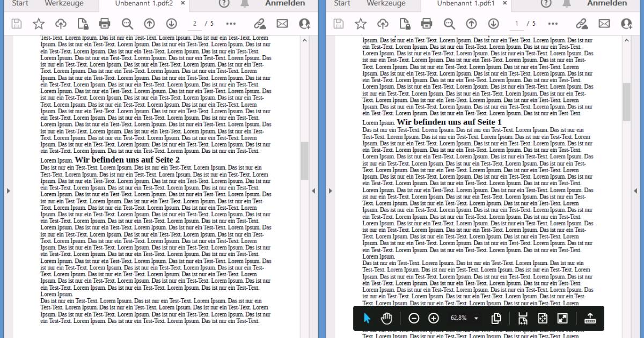Activate the hand pan tool
Viewport: 644px width, 338px height.
pyautogui.click(x=386, y=318)
